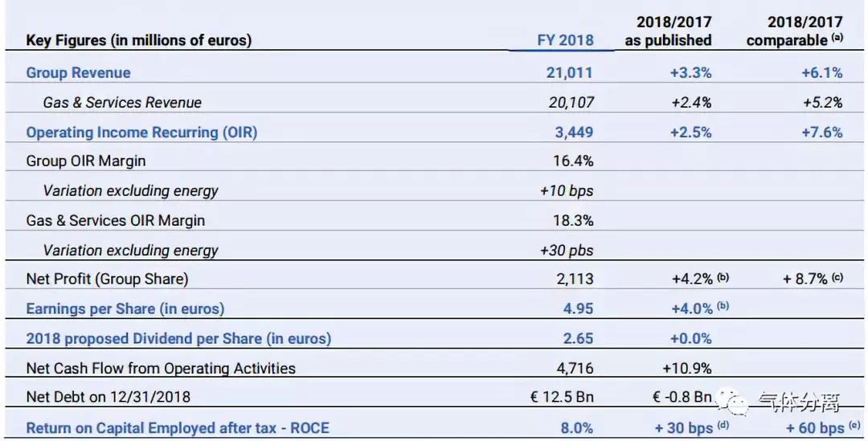This screenshot has width=868, height=441.
Task: Click the 2018/2017 as published column header
Action: pos(669,31)
